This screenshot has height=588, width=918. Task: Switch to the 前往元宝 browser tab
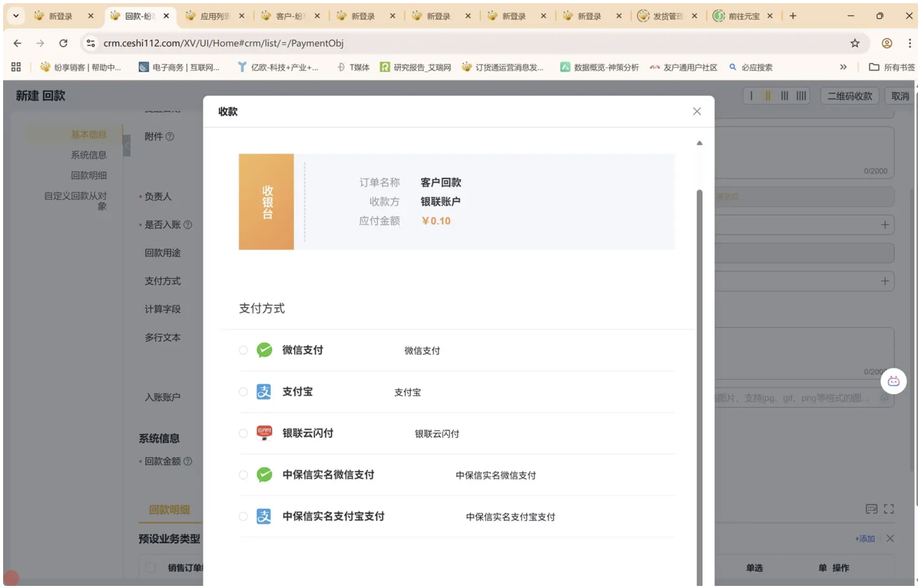[743, 16]
